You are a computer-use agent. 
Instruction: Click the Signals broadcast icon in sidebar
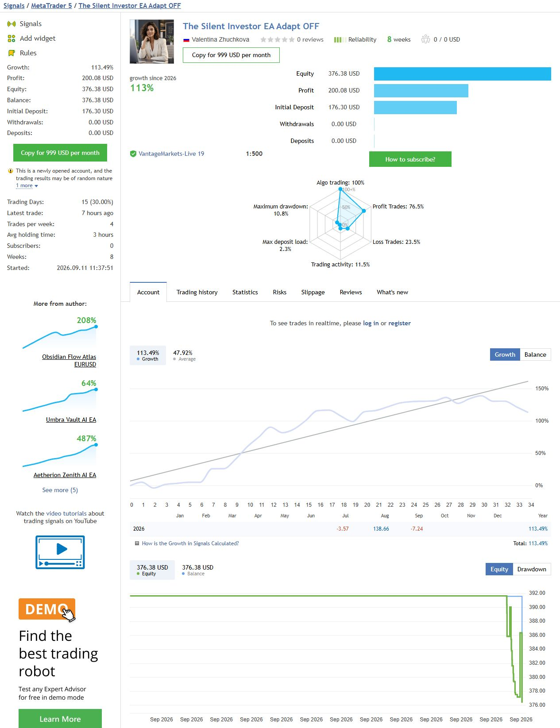[x=12, y=24]
